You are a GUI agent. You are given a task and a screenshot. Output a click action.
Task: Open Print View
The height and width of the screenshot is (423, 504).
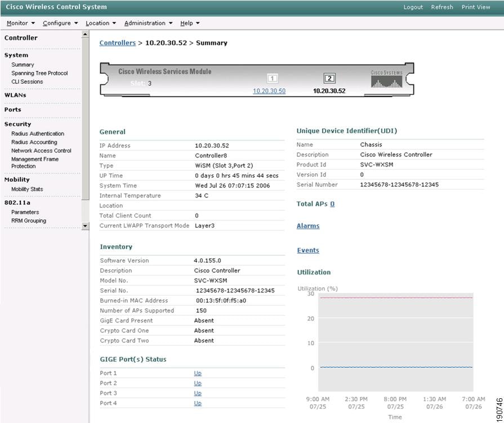(x=476, y=7)
